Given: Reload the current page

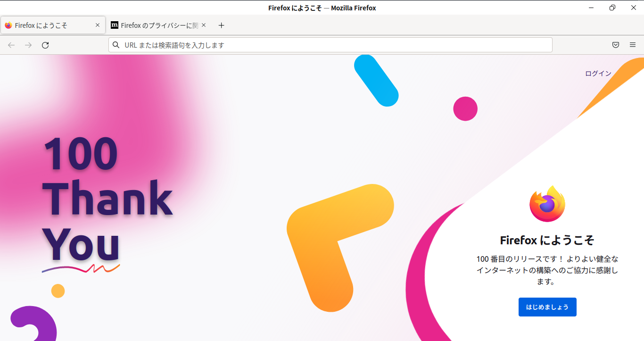Looking at the screenshot, I should 45,45.
